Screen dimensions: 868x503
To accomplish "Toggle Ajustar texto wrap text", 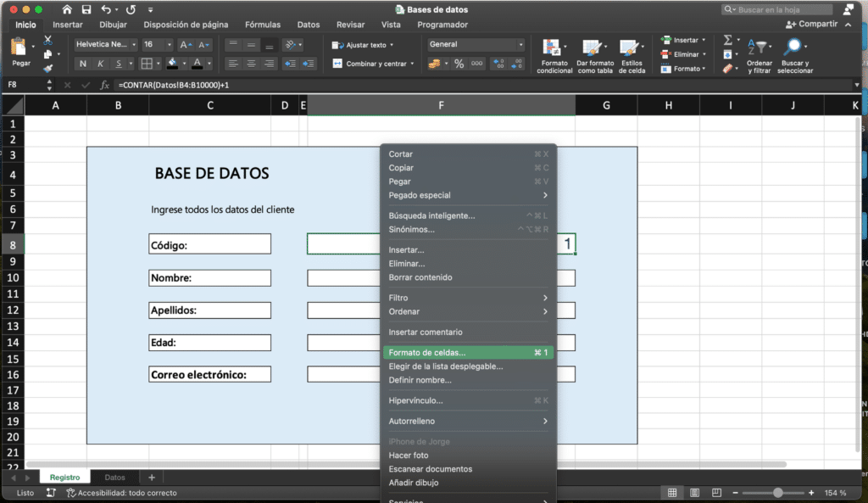I will coord(359,45).
